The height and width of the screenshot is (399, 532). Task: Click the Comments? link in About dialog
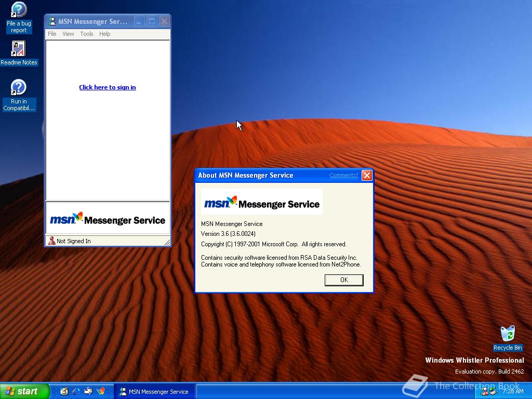click(x=344, y=175)
